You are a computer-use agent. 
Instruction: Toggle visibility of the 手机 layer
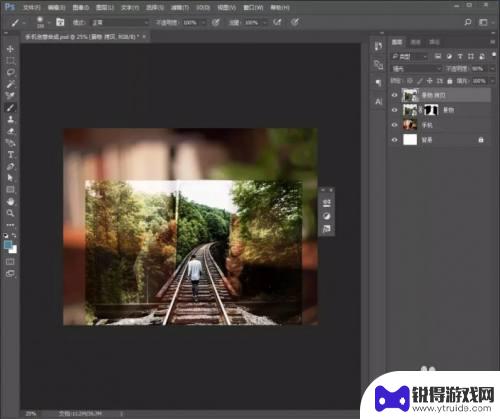coord(395,125)
